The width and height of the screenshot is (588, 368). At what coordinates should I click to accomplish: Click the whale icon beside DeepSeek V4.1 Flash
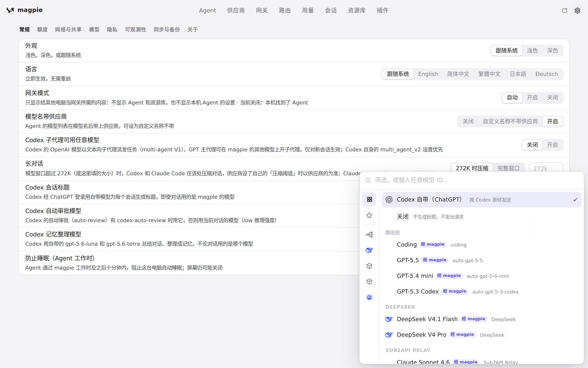(389, 319)
